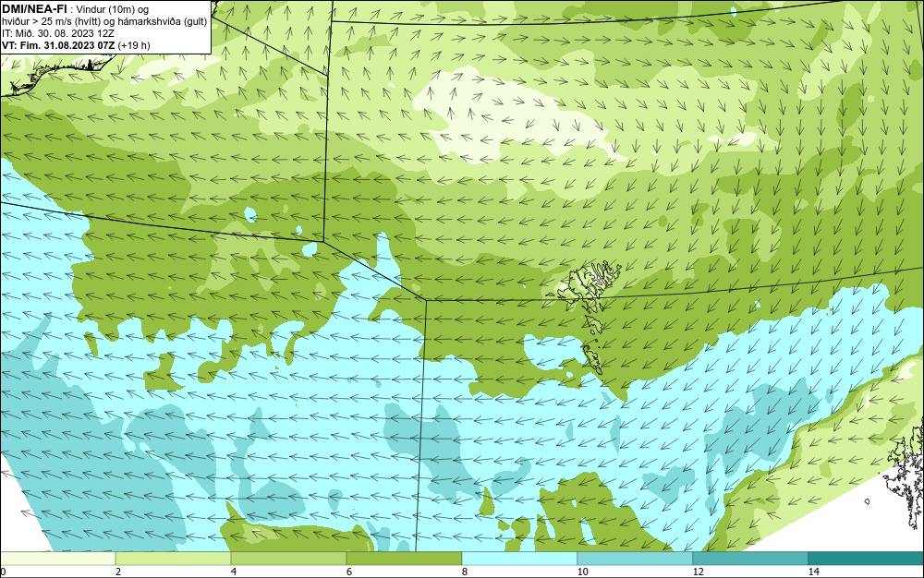Select the 8–10 m/s light cyan swatch
Image resolution: width=924 pixels, height=578 pixels.
[519, 558]
